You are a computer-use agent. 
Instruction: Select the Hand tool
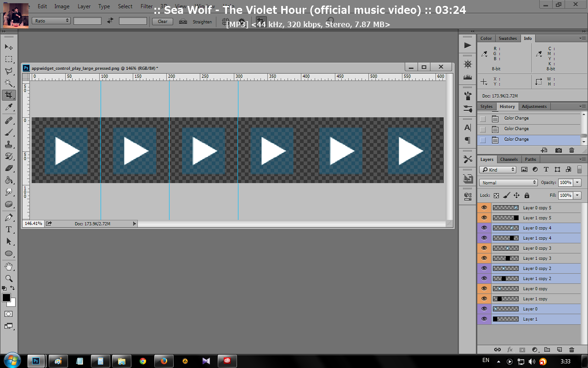[x=9, y=267]
